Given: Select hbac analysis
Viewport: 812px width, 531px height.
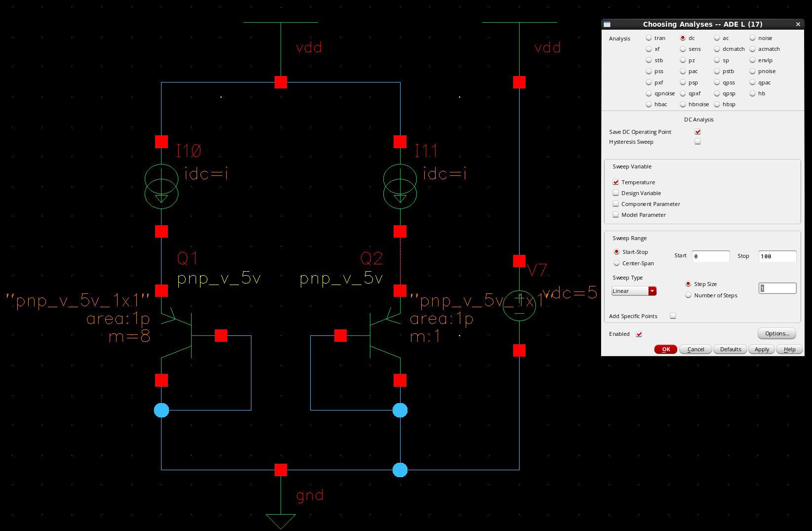Looking at the screenshot, I should (649, 104).
